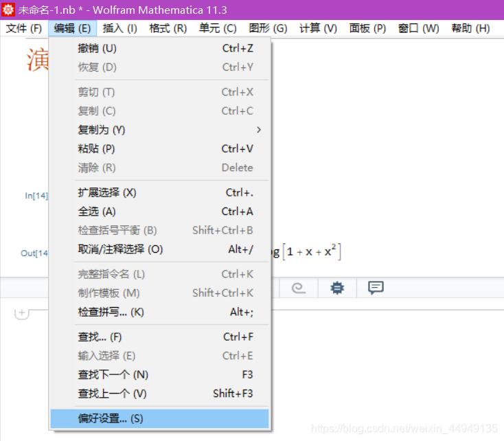Choose 粘贴 (P) paste entry
Image resolution: width=504 pixels, height=441 pixels.
[160, 148]
